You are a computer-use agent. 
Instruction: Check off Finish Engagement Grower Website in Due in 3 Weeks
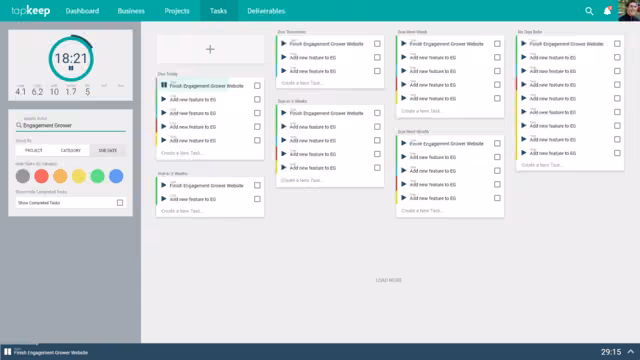(377, 113)
